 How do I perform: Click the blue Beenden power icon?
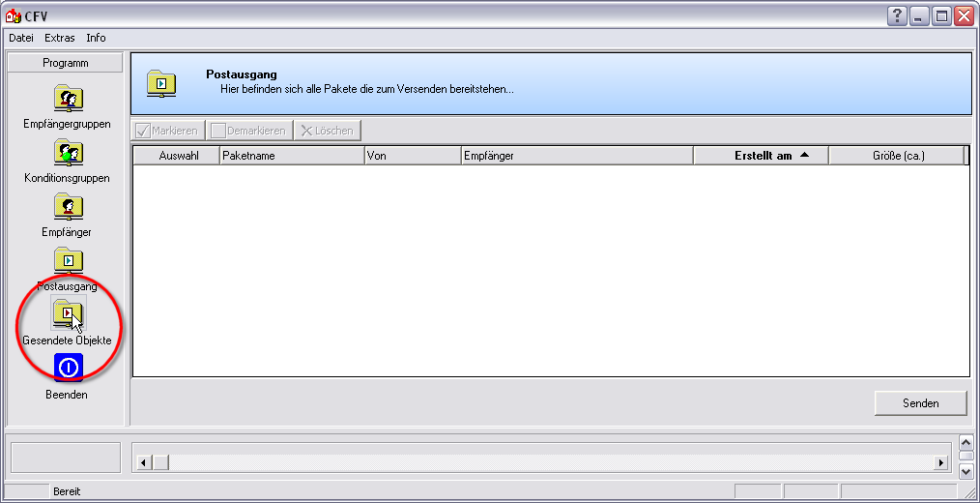tap(68, 368)
